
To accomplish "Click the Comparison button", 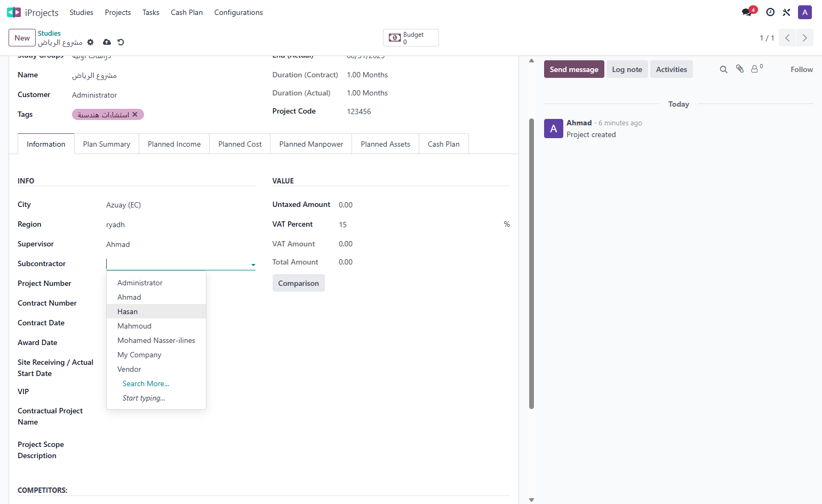I will [x=299, y=283].
